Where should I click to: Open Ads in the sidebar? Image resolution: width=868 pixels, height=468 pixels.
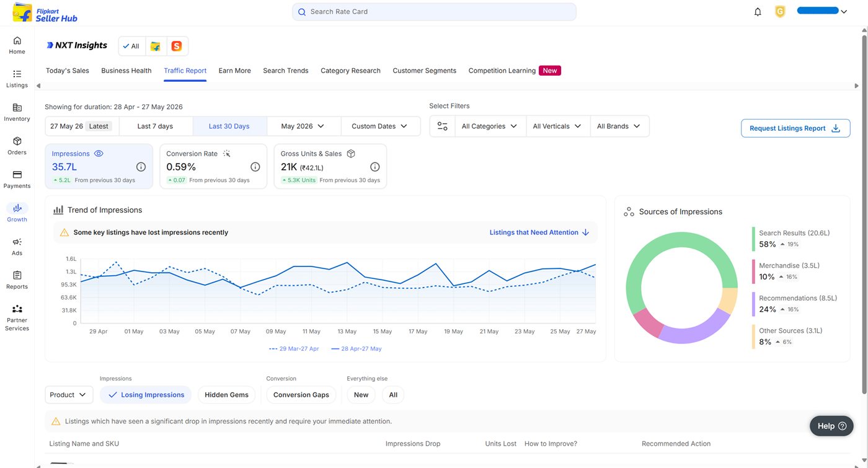coord(17,246)
